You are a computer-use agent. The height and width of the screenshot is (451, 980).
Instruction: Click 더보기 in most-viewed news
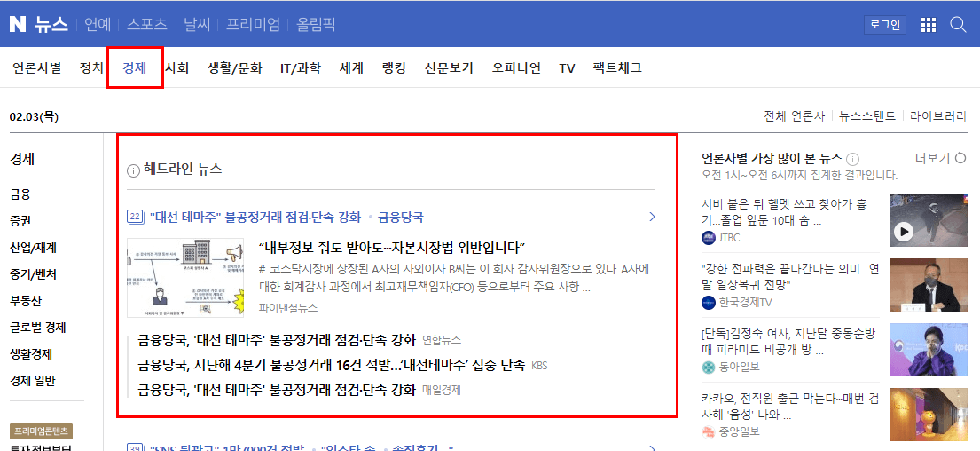932,158
